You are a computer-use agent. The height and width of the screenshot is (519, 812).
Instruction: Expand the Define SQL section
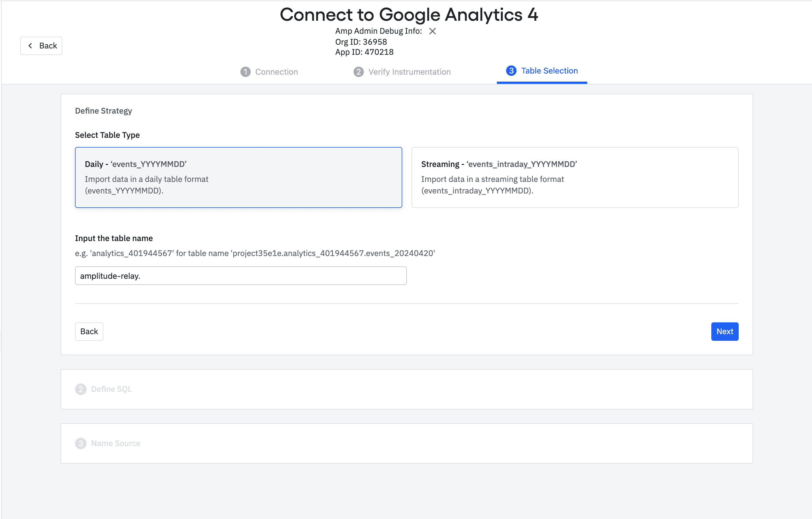coord(111,389)
